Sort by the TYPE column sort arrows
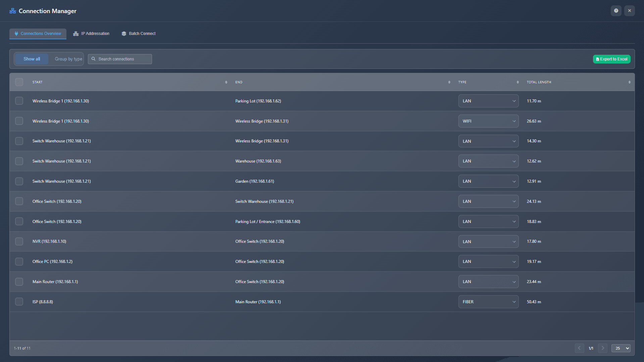Image resolution: width=644 pixels, height=362 pixels. pyautogui.click(x=517, y=82)
